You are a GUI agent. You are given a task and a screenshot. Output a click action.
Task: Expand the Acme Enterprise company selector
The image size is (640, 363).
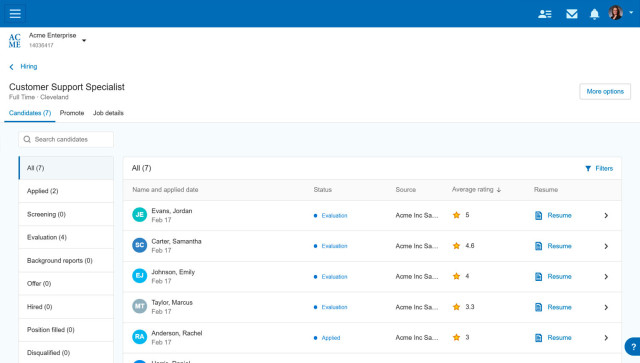click(x=84, y=40)
